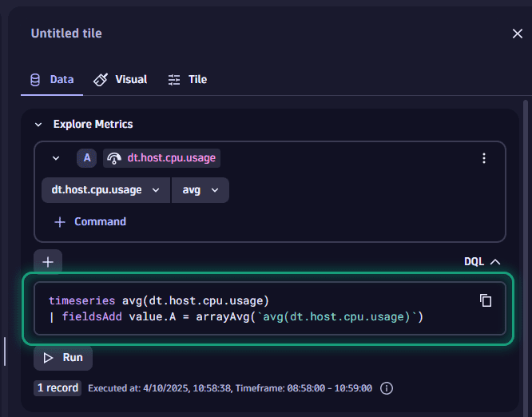The height and width of the screenshot is (417, 532).
Task: Open three-dot menu for query A
Action: point(484,158)
